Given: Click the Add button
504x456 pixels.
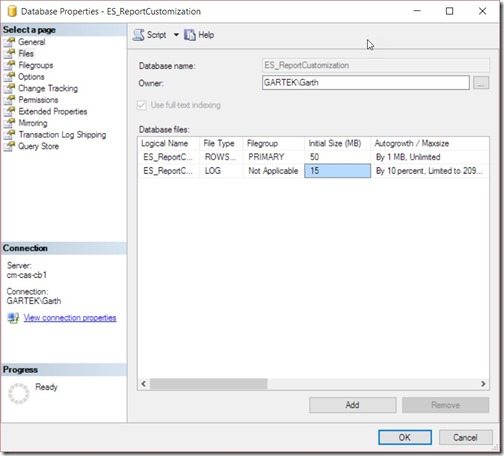Looking at the screenshot, I should click(x=353, y=405).
